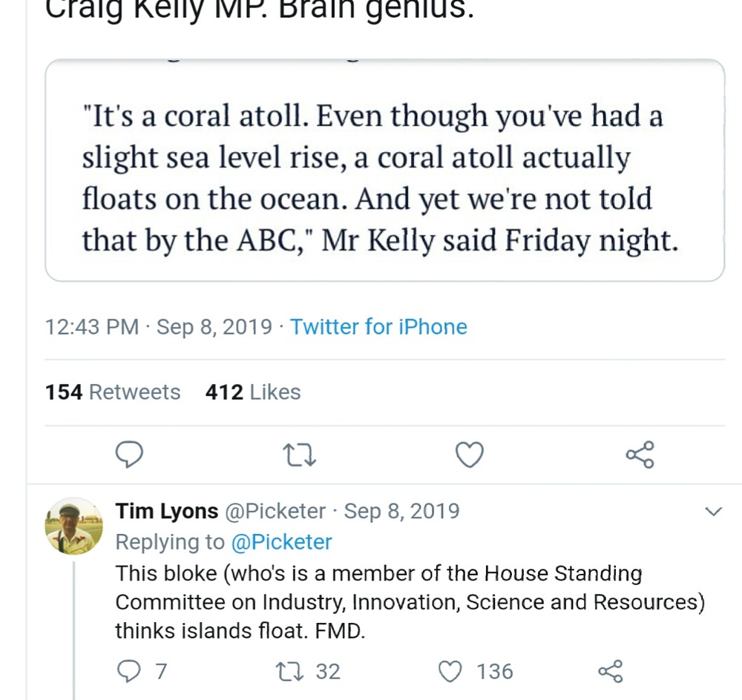742x700 pixels.
Task: Retweet the main Craig Kelly tweet
Action: (x=301, y=455)
